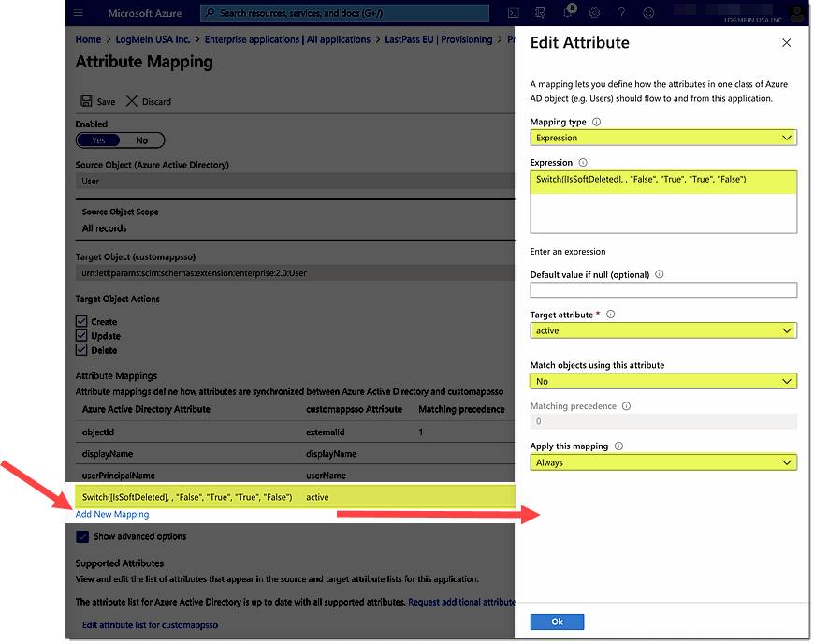
Task: Click the Expression text box
Action: (663, 202)
